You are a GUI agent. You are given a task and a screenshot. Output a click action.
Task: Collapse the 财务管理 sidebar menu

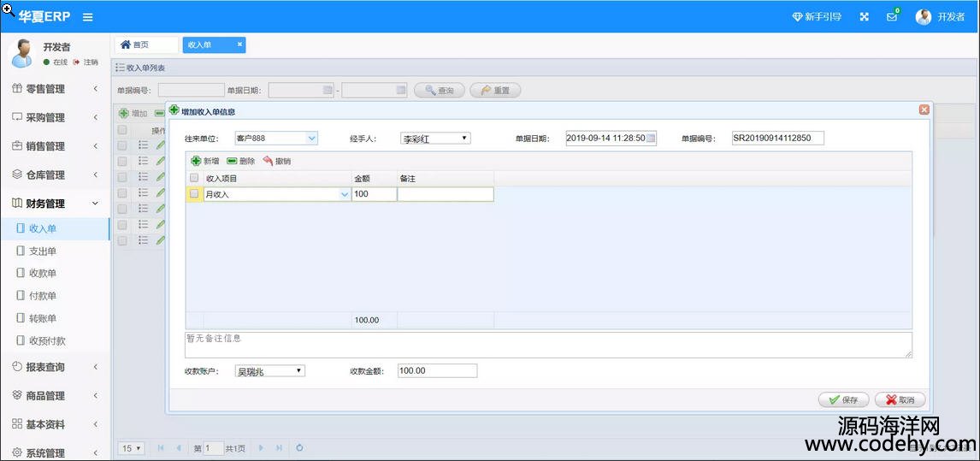[x=56, y=204]
